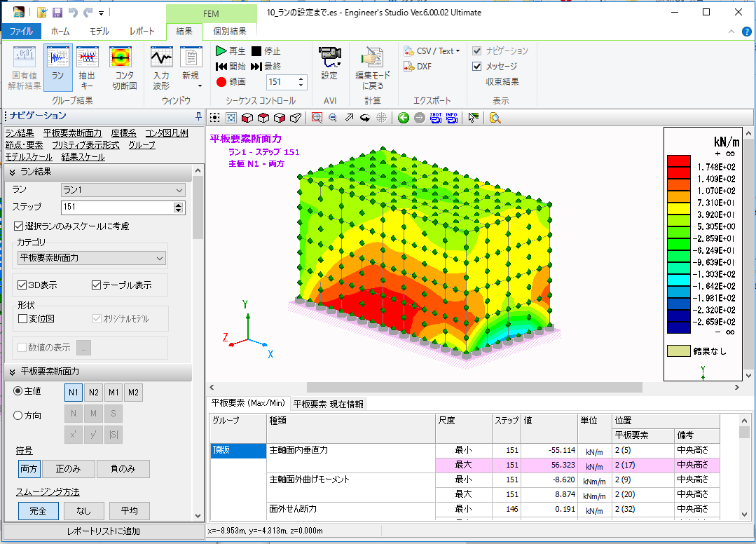Click the search magnifier icon on view toolbar
Viewport: 756px width, 544px height.
495,118
